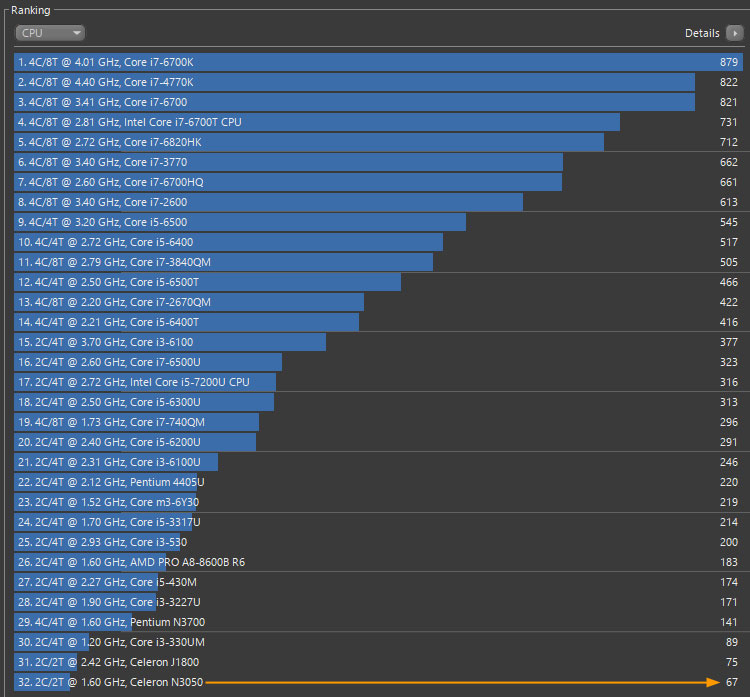
Task: Click the score value 67
Action: (x=732, y=682)
